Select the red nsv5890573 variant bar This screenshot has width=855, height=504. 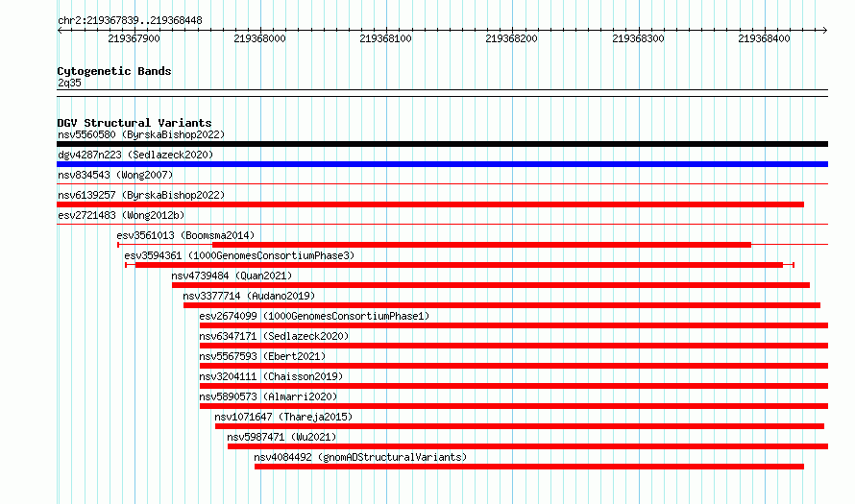[x=514, y=406]
